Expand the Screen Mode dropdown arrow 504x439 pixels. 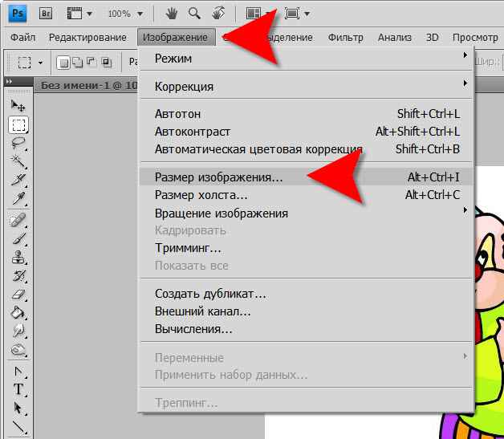307,14
